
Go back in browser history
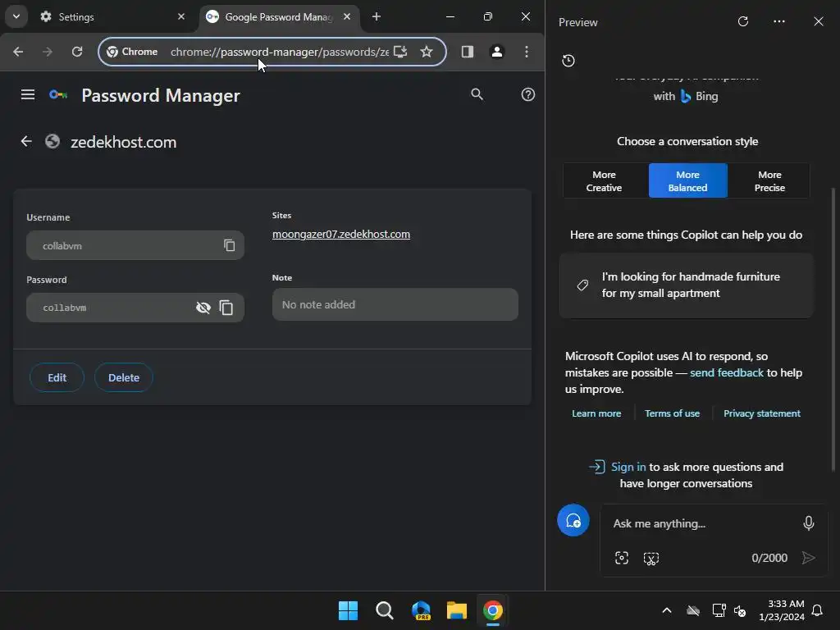[18, 52]
